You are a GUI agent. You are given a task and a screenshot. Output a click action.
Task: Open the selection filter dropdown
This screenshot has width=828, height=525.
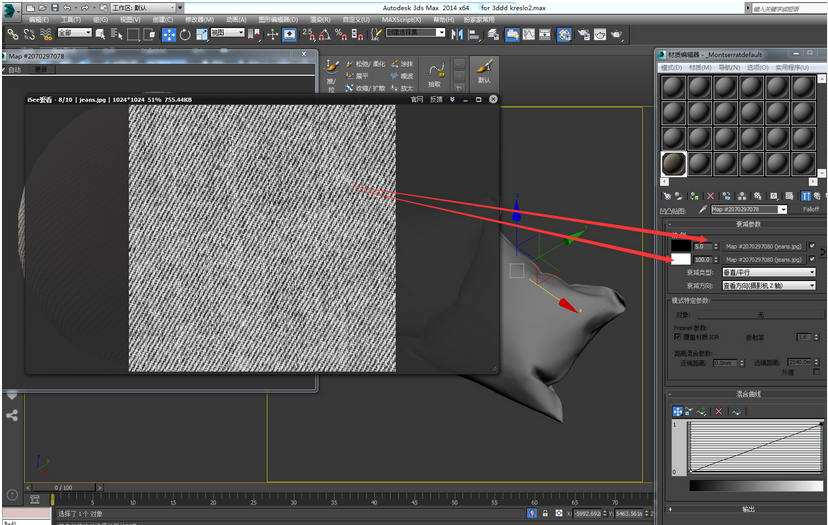[x=74, y=32]
